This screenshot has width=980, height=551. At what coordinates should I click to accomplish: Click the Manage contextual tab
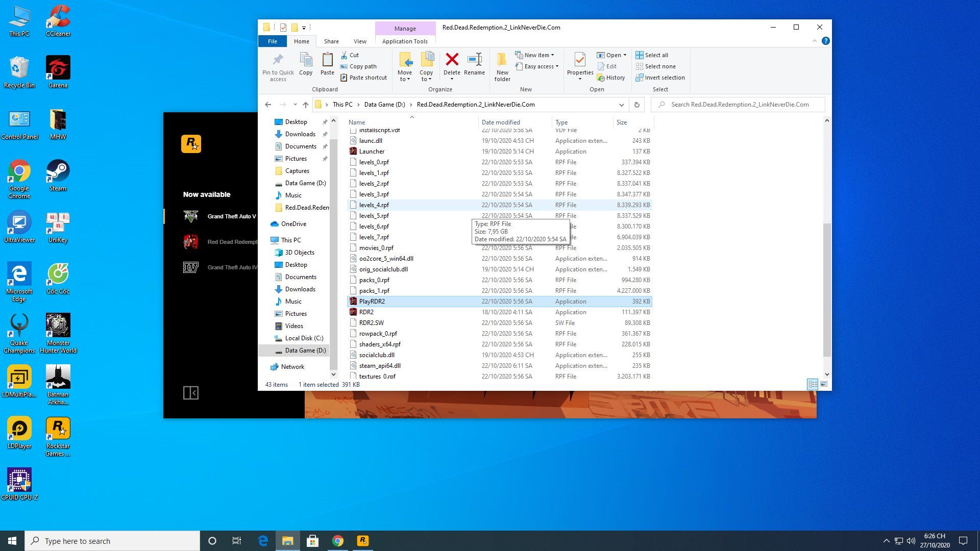click(x=405, y=28)
